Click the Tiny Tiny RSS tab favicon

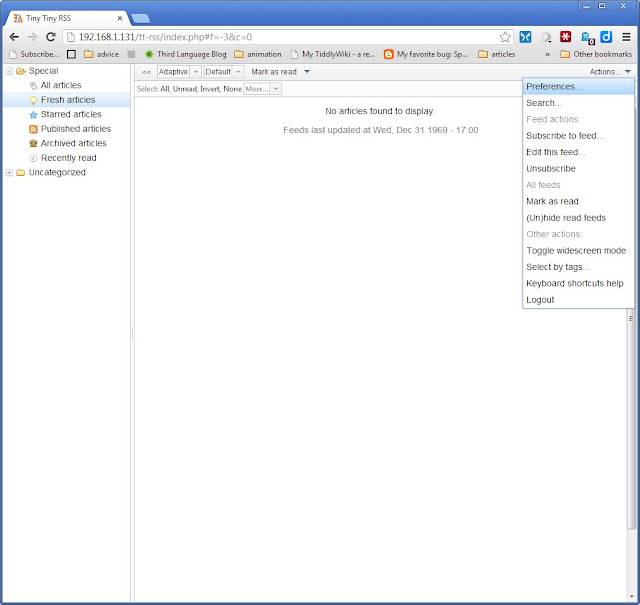(x=18, y=18)
